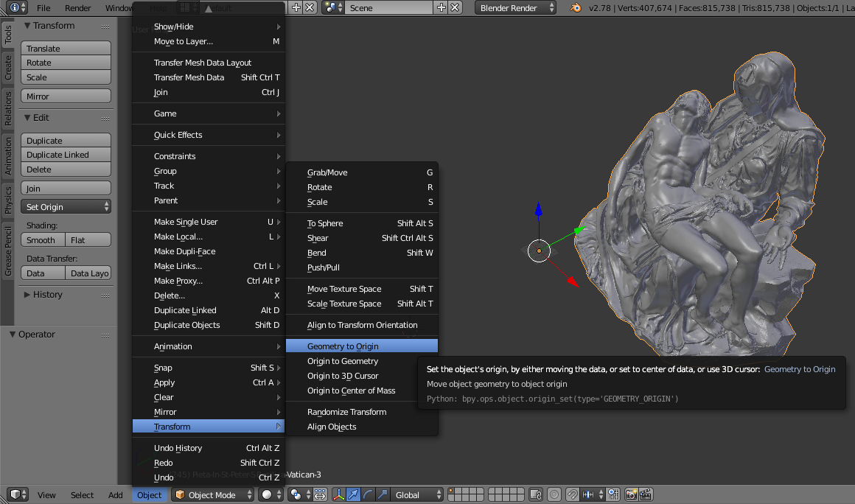
Task: Open the Physics vertical tab
Action: [x=7, y=200]
